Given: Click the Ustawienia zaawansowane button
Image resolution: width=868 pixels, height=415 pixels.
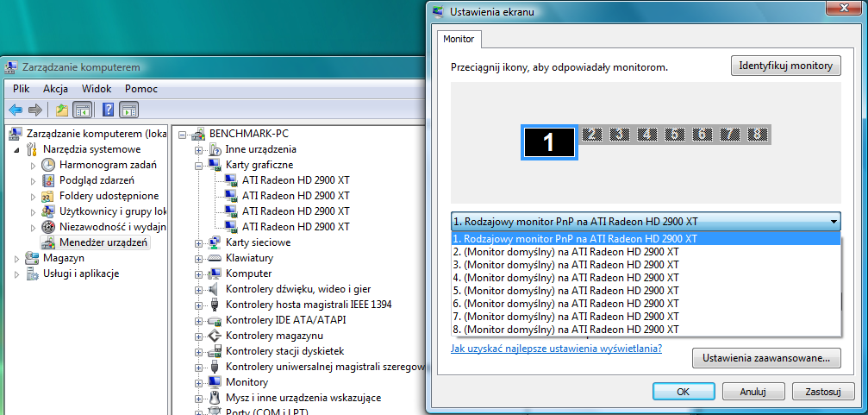Looking at the screenshot, I should (766, 358).
